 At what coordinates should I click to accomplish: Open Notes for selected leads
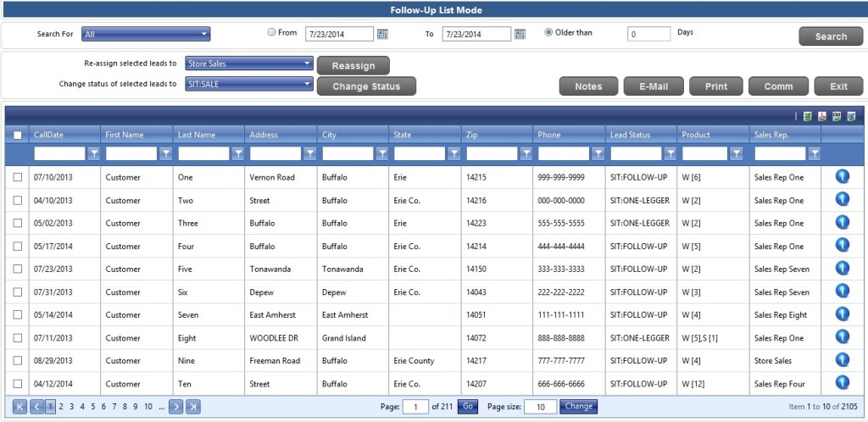click(588, 86)
